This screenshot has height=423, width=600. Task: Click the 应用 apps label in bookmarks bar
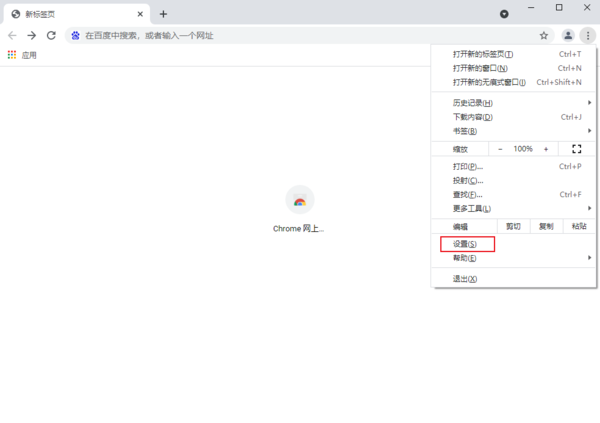pyautogui.click(x=29, y=55)
